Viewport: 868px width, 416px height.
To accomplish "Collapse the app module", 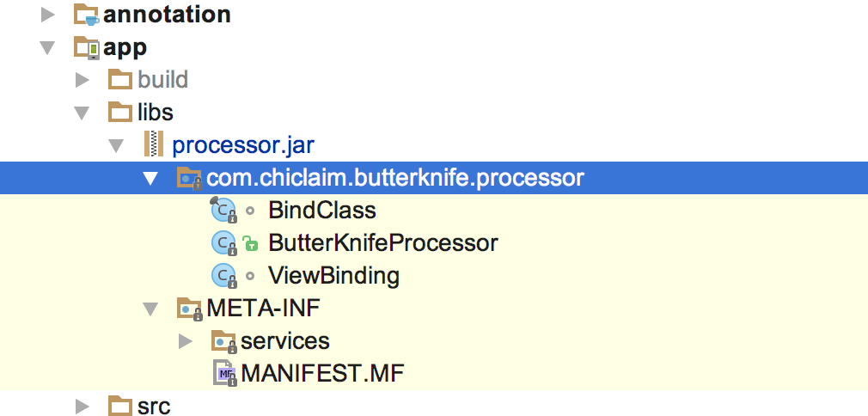I will [47, 48].
